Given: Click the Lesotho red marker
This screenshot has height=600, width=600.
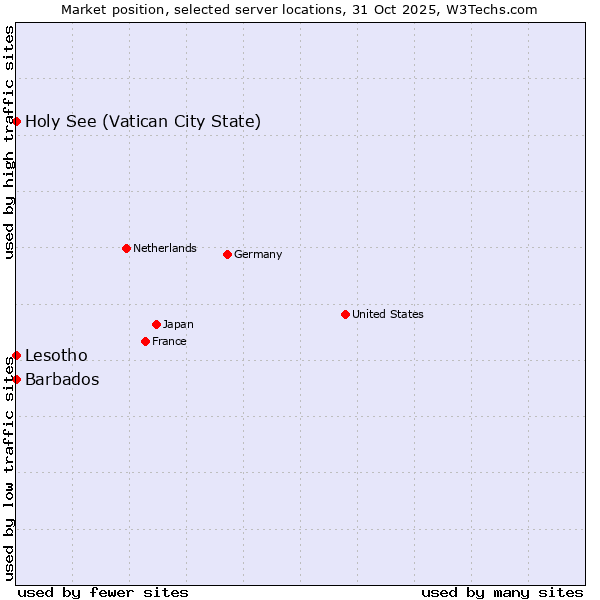Looking at the screenshot, I should pos(17,355).
